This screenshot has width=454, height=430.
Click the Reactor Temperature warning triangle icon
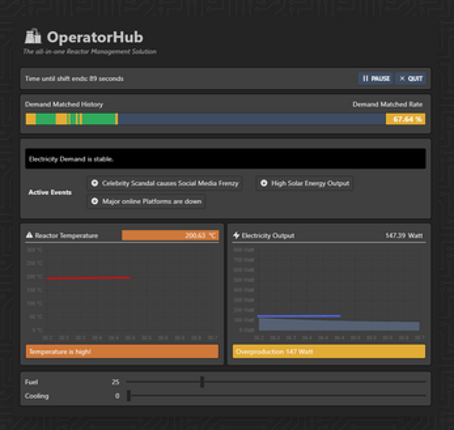click(29, 235)
